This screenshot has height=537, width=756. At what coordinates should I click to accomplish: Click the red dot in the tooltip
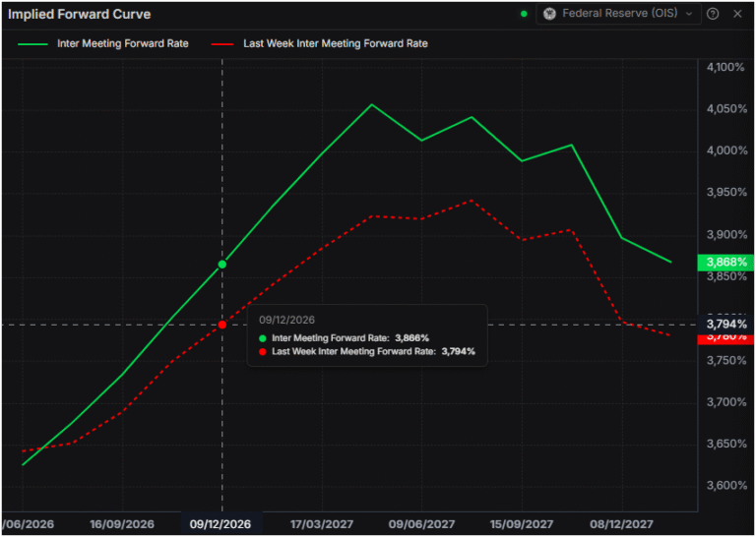(263, 351)
